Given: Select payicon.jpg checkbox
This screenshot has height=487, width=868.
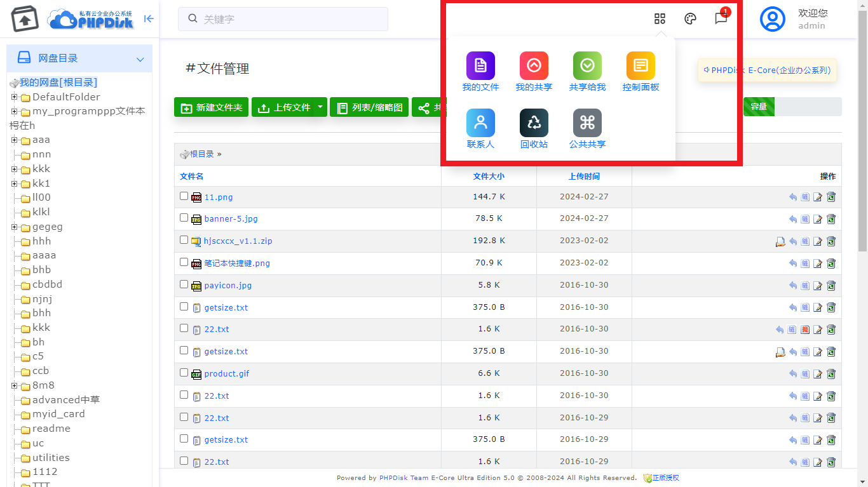Looking at the screenshot, I should point(184,284).
